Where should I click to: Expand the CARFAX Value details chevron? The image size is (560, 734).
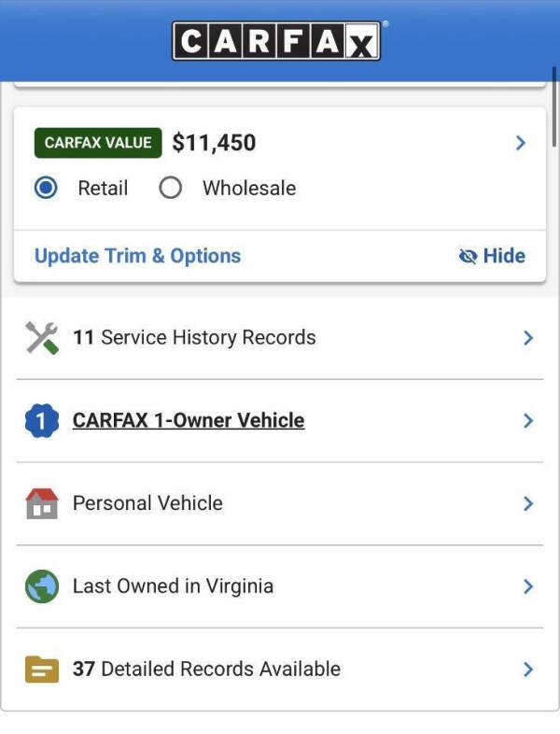[x=521, y=143]
